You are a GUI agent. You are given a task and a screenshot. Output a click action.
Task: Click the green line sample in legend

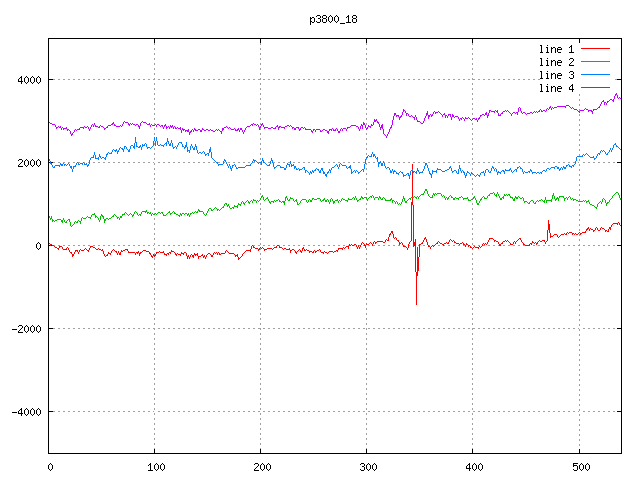click(x=596, y=62)
